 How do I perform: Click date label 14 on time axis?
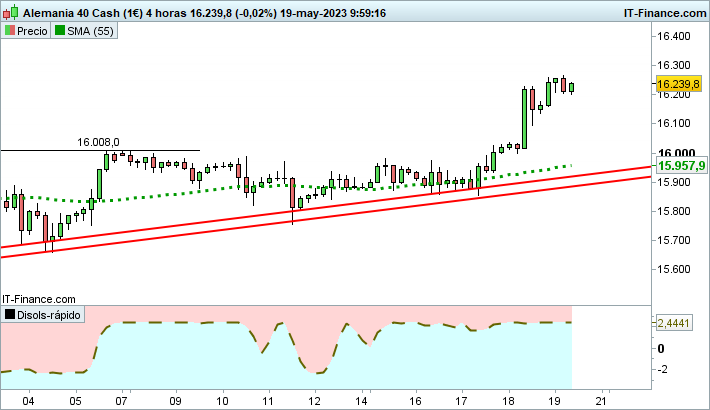pyautogui.click(x=361, y=401)
